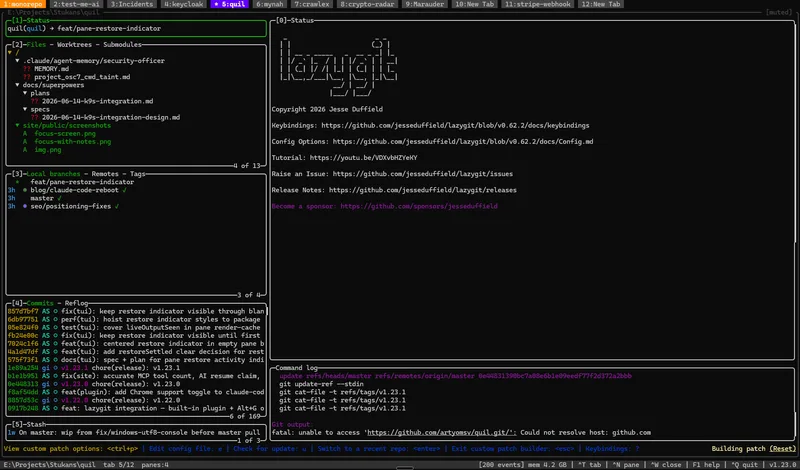Click 'Keybindings: ?' option
The height and width of the screenshot is (470, 800).
pos(612,449)
